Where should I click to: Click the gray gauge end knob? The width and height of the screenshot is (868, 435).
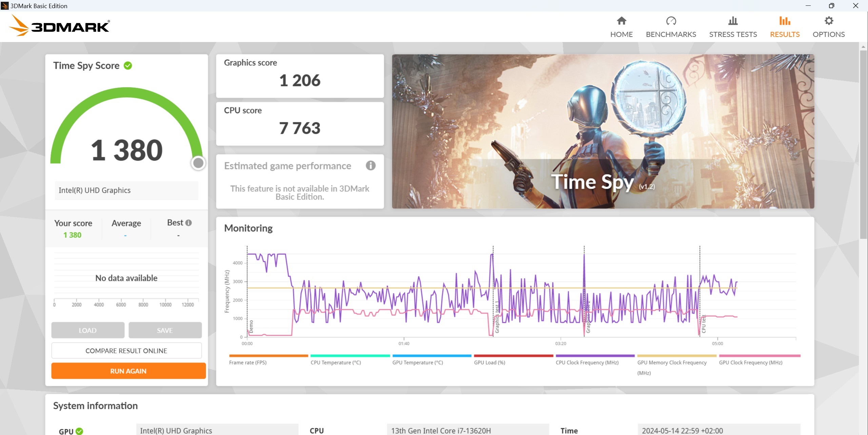(198, 163)
